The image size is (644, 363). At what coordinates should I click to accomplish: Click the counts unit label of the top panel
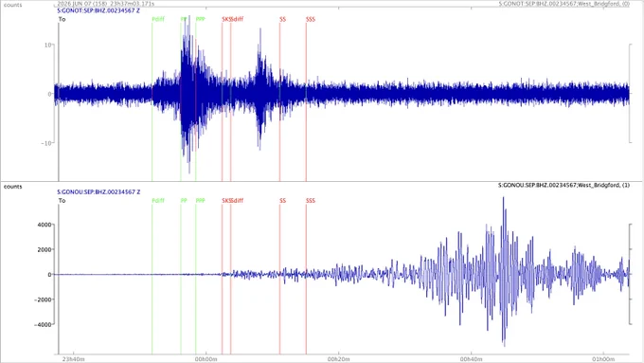click(x=12, y=5)
